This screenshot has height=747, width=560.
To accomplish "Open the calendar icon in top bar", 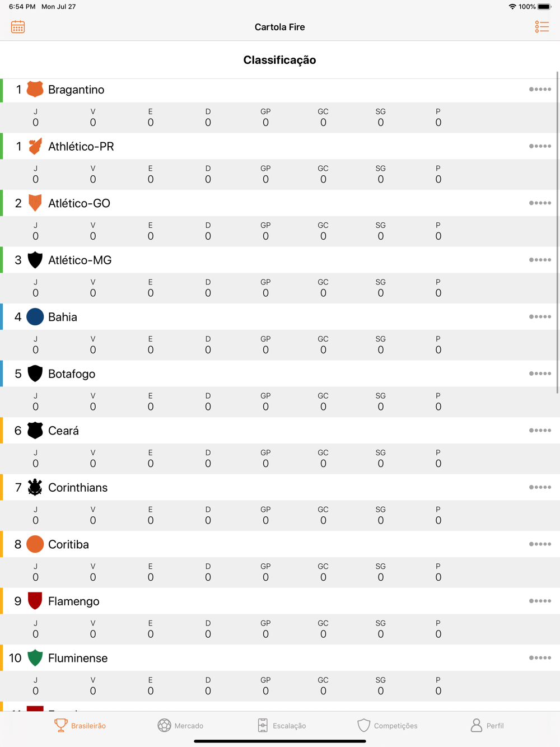I will [18, 27].
